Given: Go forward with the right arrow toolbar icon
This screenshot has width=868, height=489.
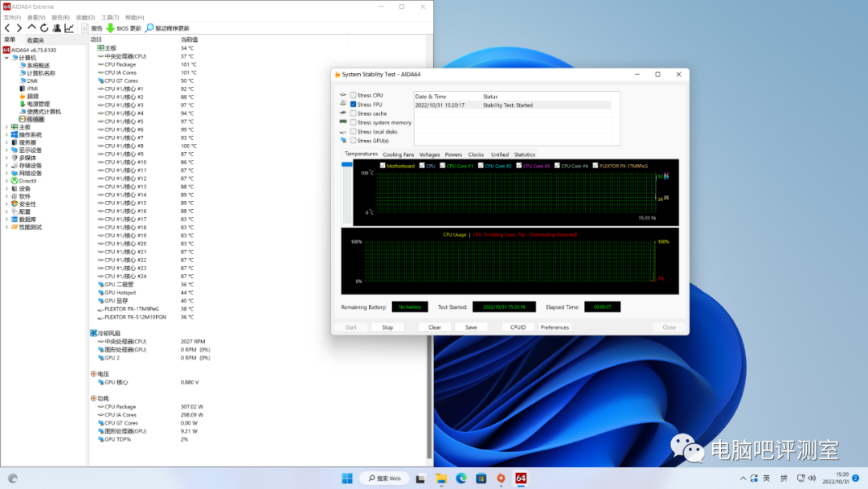Looking at the screenshot, I should tap(19, 27).
